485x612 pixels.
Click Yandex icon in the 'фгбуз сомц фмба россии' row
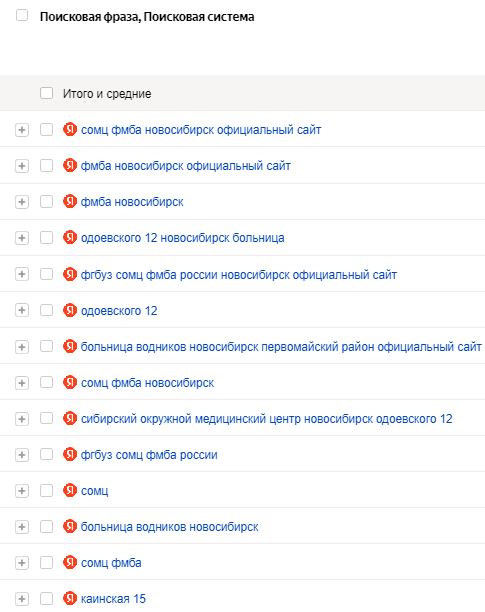(x=70, y=454)
